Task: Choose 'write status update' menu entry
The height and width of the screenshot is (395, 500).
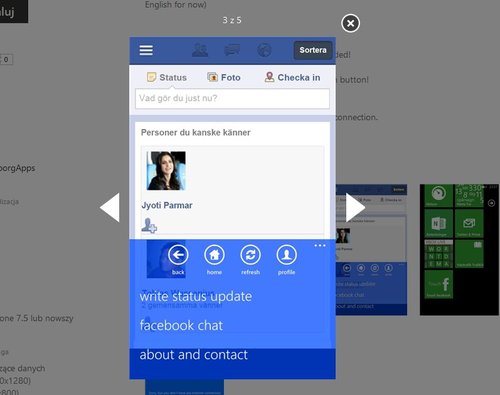Action: (x=196, y=296)
